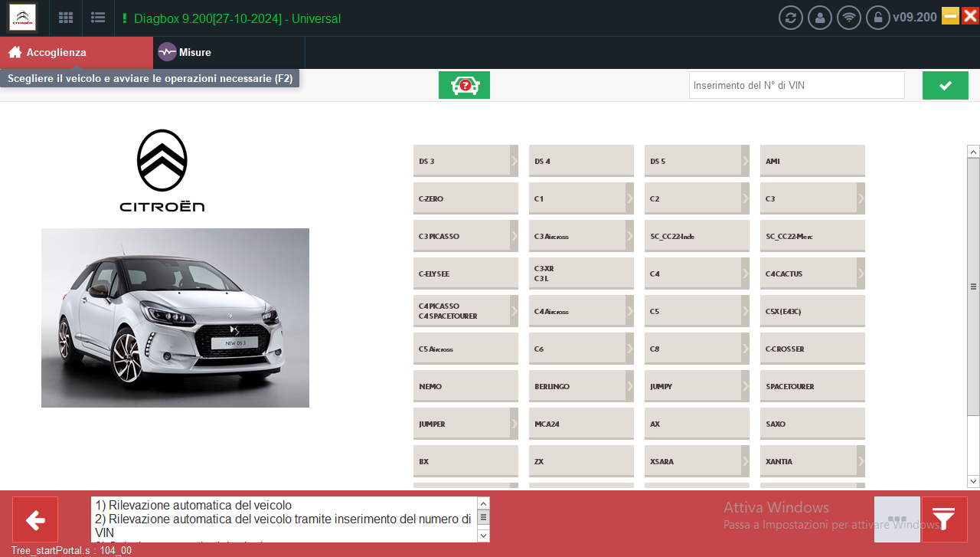Click the padlock icon next to version
Screen dimensions: 980x557
point(878,18)
